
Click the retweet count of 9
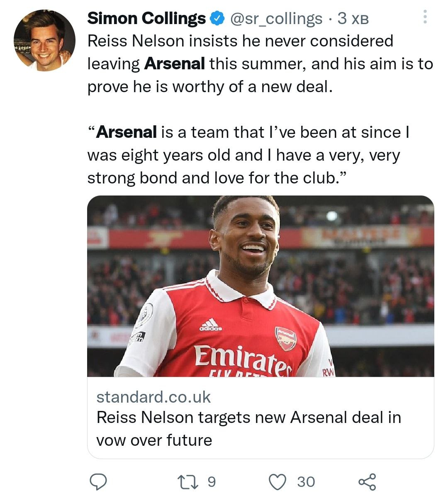click(212, 481)
